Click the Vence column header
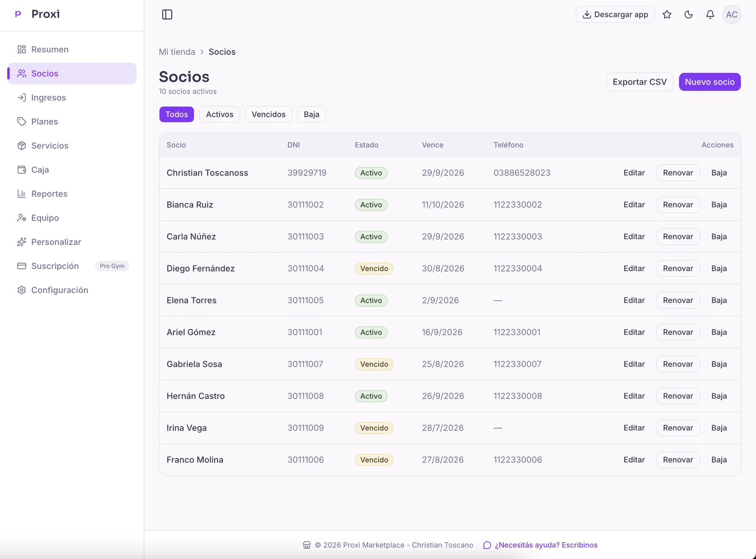Viewport: 756px width, 559px height. click(x=432, y=145)
